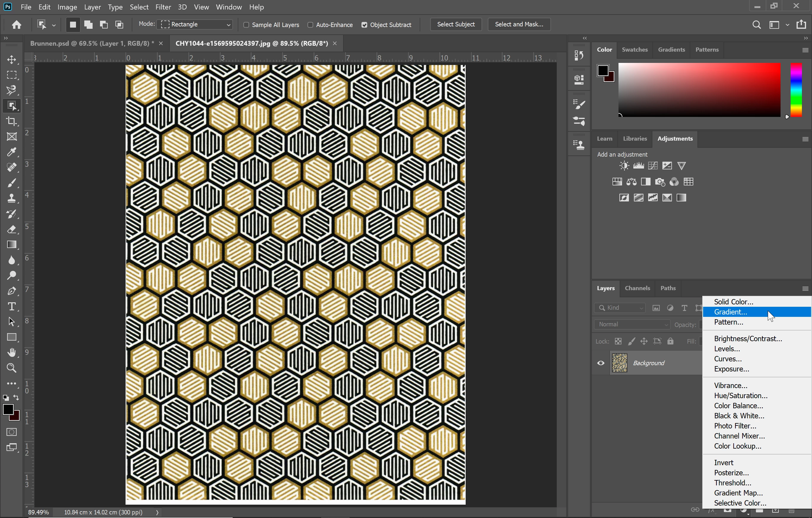Select the Eyedropper tool
This screenshot has height=518, width=812.
pyautogui.click(x=12, y=152)
